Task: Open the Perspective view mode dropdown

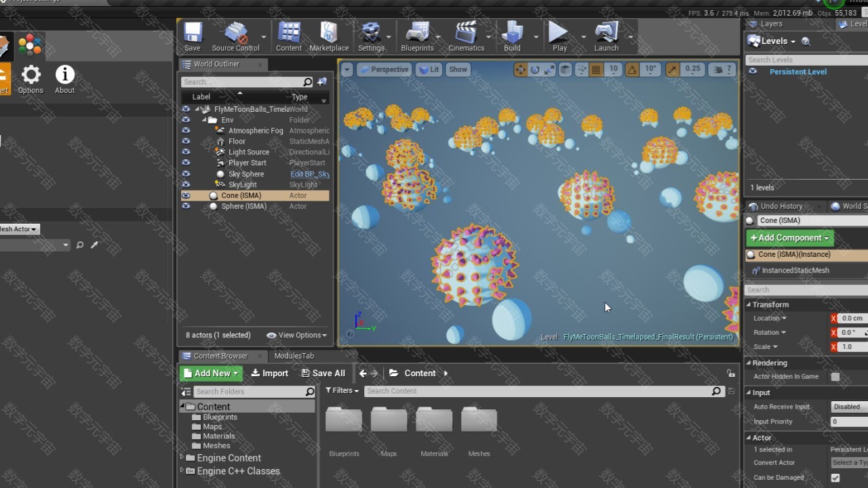Action: point(384,69)
